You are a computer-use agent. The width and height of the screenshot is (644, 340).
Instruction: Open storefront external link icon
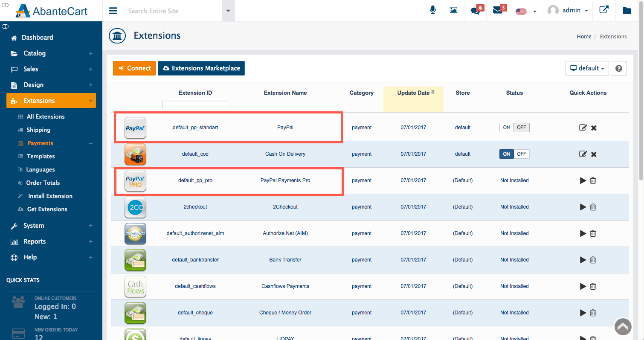click(604, 10)
